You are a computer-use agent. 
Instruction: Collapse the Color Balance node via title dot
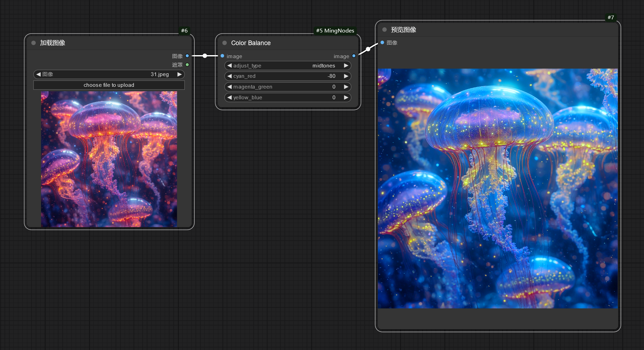(x=225, y=43)
